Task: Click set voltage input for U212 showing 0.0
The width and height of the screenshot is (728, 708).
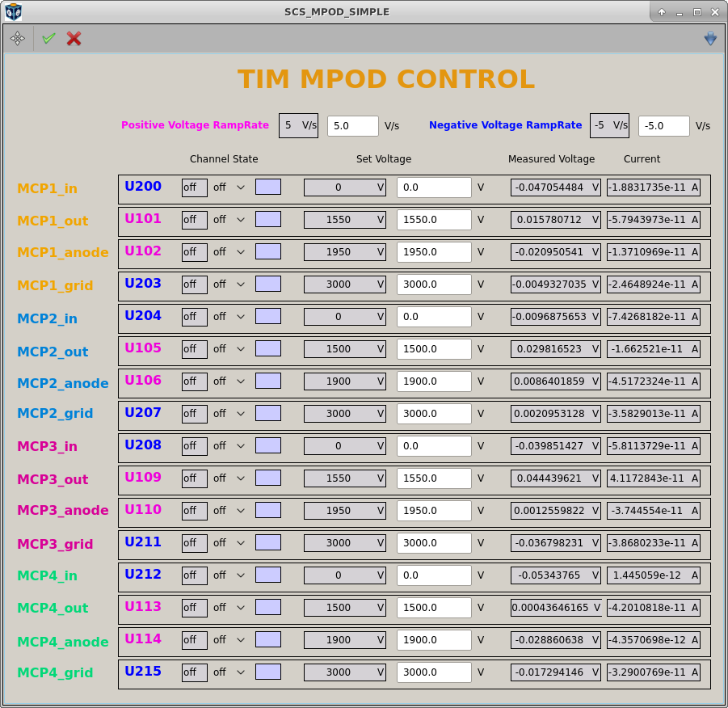Action: click(434, 575)
